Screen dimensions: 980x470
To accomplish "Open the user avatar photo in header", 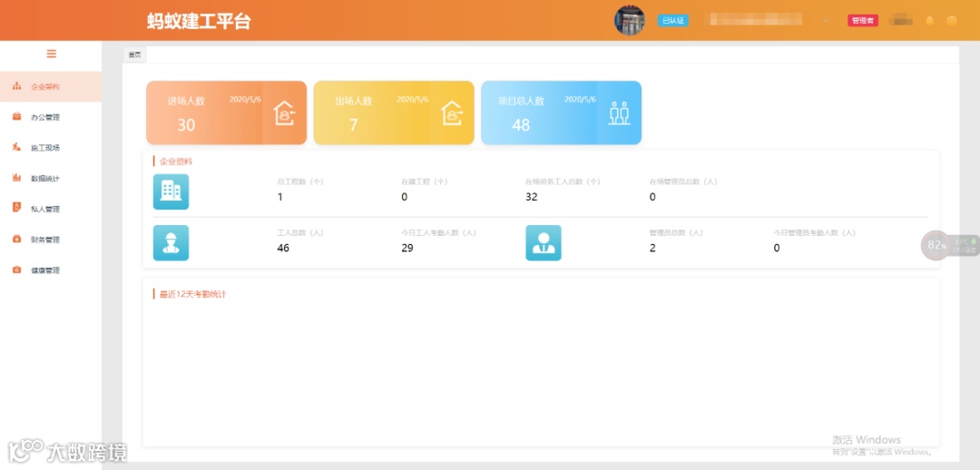I will coord(630,21).
